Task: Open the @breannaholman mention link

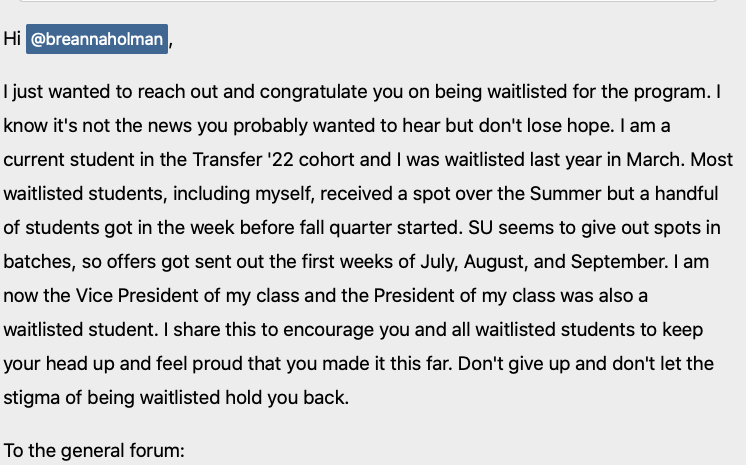Action: tap(97, 39)
